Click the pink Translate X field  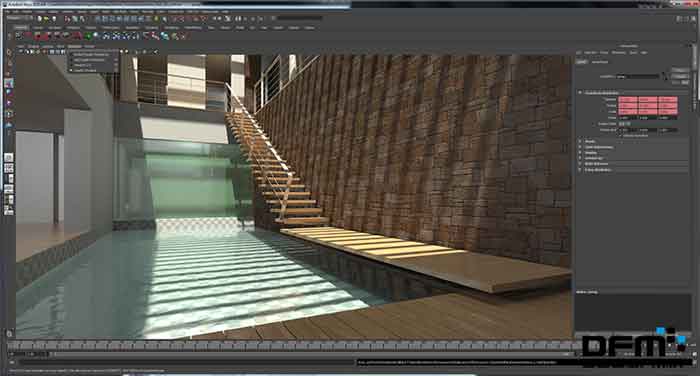[x=628, y=99]
